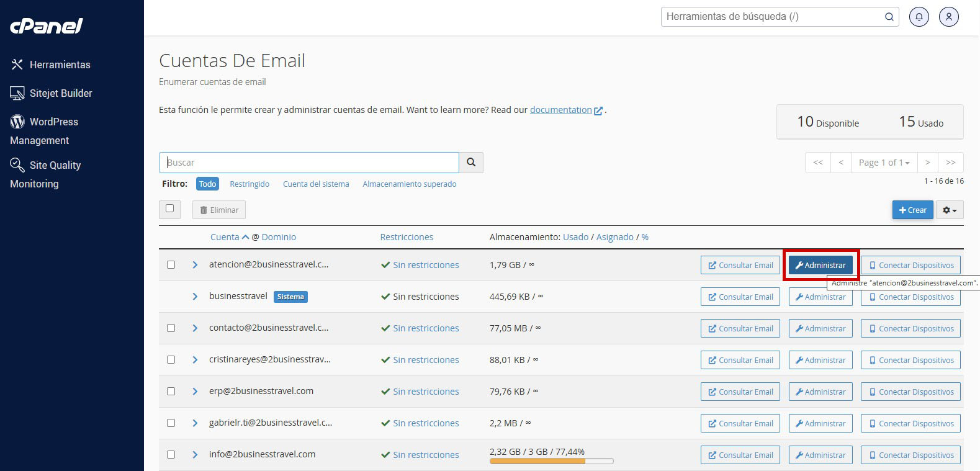Viewport: 980px width, 471px height.
Task: Click the Buscar search field
Action: tap(309, 163)
